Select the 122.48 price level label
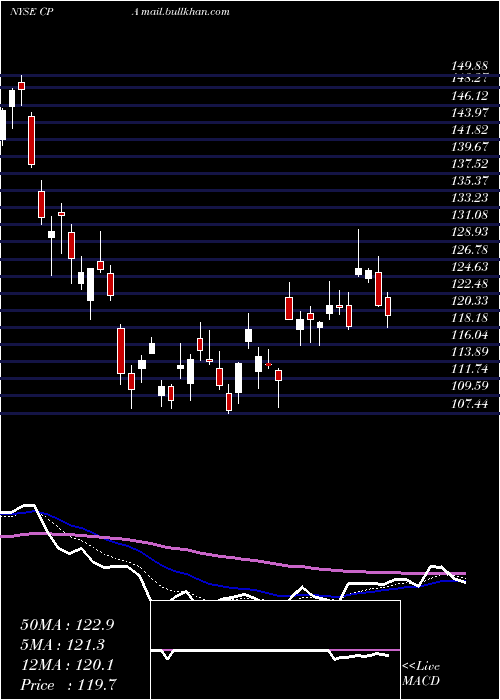Viewport: 500px width, 700px height. [470, 284]
